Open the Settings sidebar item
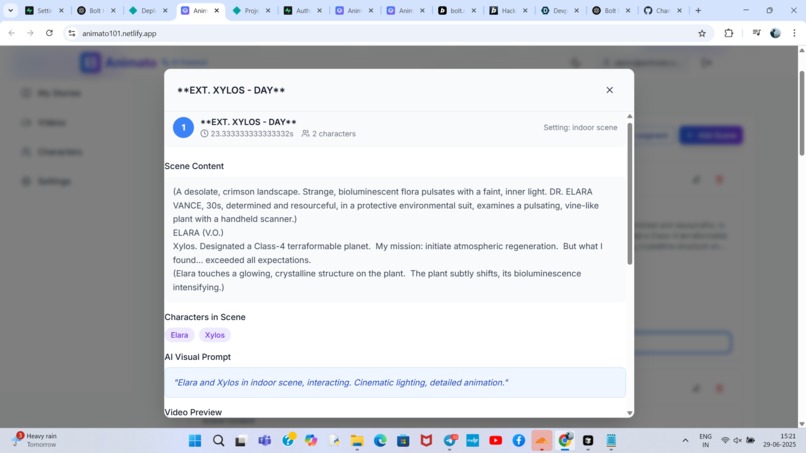The height and width of the screenshot is (453, 806). click(x=46, y=181)
